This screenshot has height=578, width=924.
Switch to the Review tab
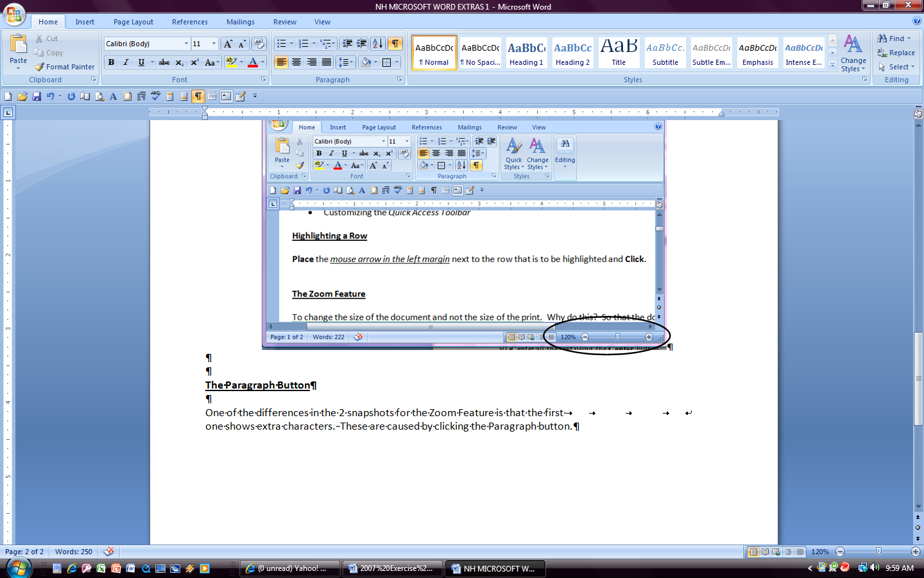click(285, 22)
